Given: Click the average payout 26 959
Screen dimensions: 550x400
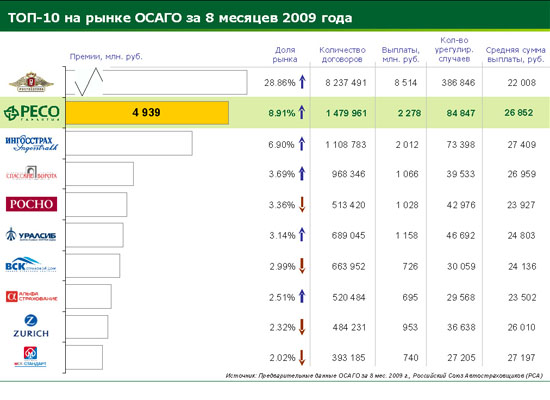Looking at the screenshot, I should point(522,174).
